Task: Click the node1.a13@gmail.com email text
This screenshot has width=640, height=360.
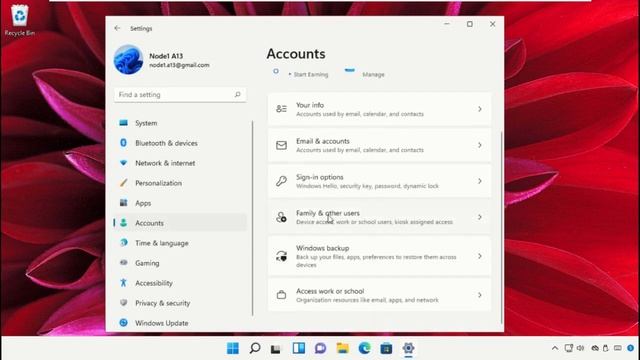Action: coord(179,65)
